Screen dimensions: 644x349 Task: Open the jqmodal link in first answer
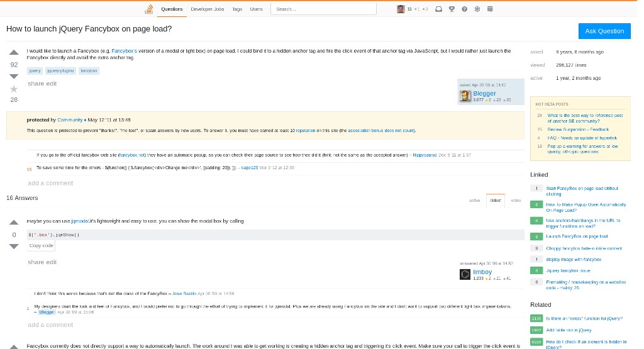tap(80, 221)
